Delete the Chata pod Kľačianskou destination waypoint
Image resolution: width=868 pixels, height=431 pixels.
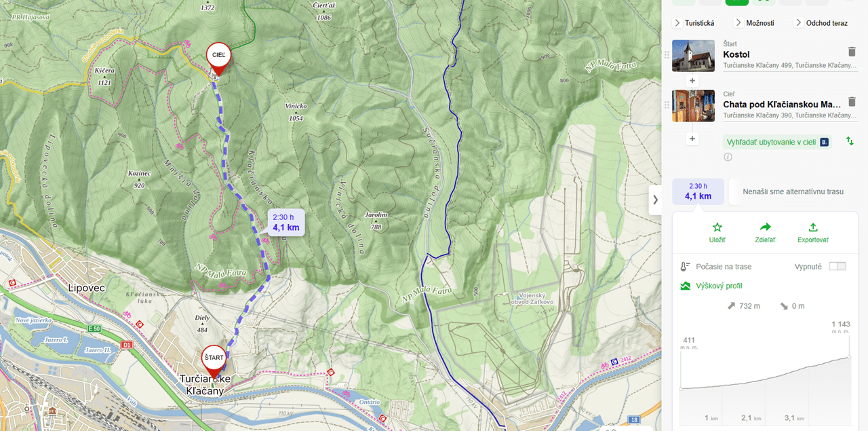tap(852, 102)
